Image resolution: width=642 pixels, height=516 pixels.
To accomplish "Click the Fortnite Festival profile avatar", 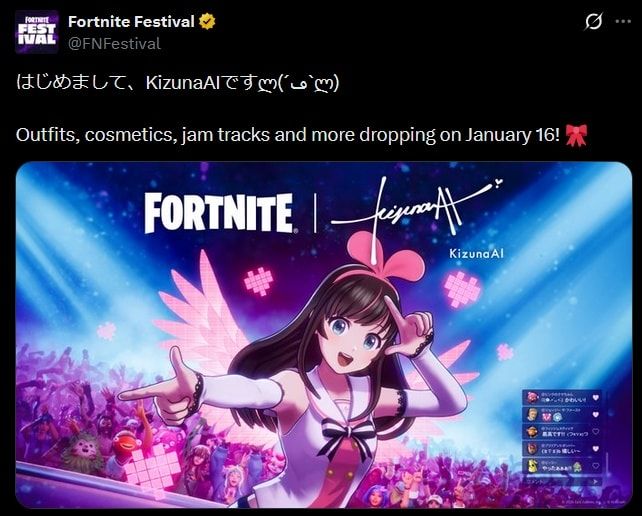I will click(36, 32).
